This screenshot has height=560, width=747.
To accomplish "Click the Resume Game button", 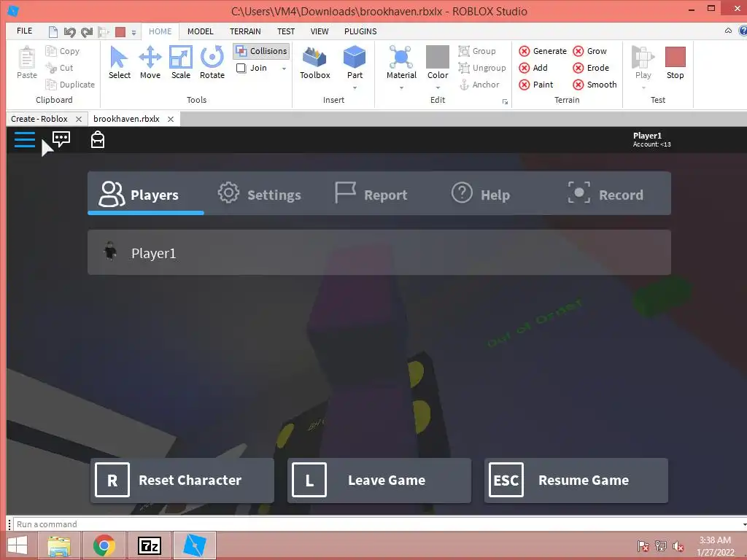I will coord(576,481).
